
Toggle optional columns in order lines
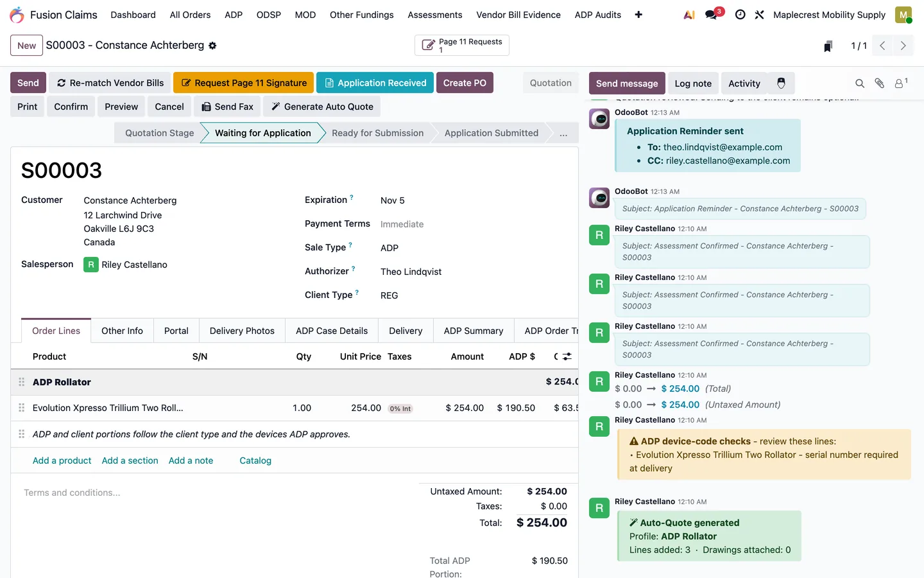pos(567,356)
